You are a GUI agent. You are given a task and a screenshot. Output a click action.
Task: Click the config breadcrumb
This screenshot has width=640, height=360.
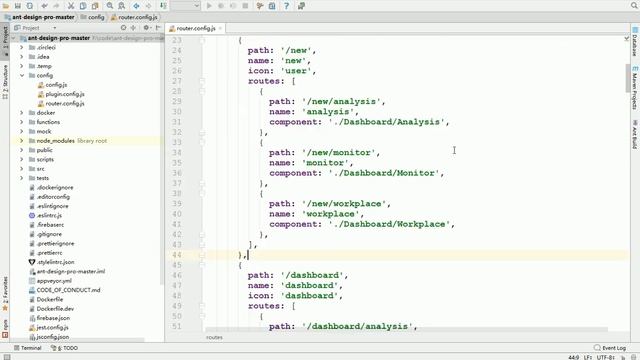93,17
